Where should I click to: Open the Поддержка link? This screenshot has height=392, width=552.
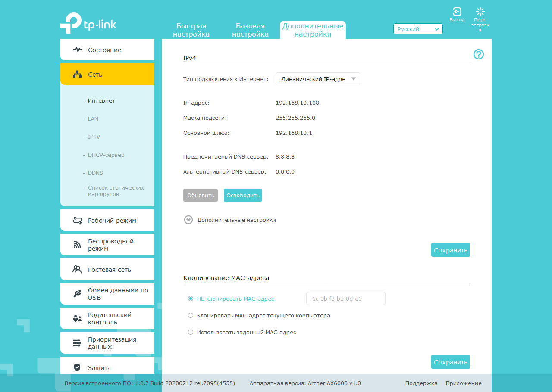[x=421, y=383]
